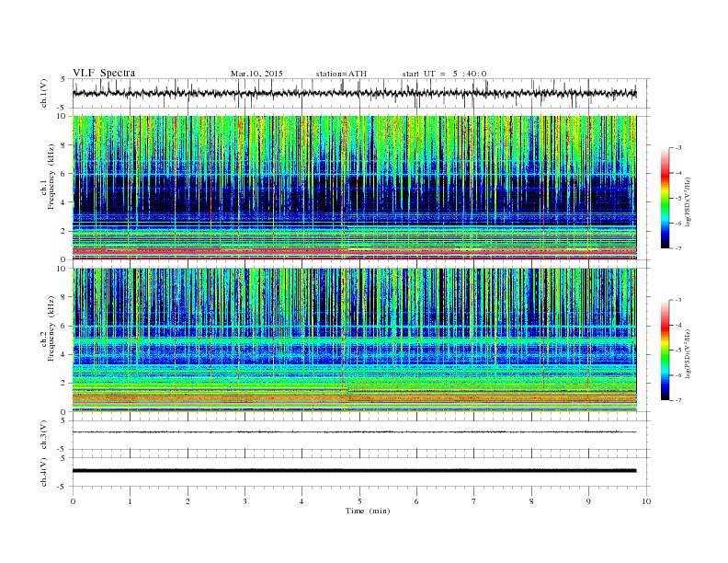Click time axis tick label '10'
This screenshot has height=563, width=728.
click(646, 501)
